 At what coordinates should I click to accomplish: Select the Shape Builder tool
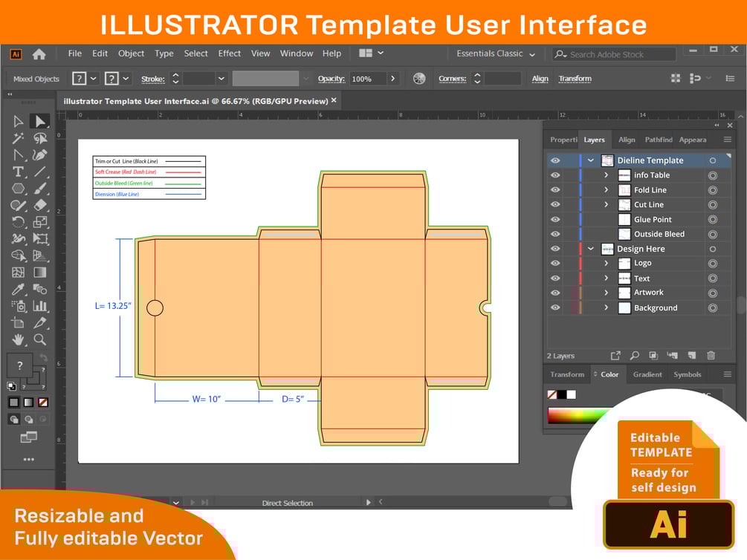pyautogui.click(x=18, y=255)
